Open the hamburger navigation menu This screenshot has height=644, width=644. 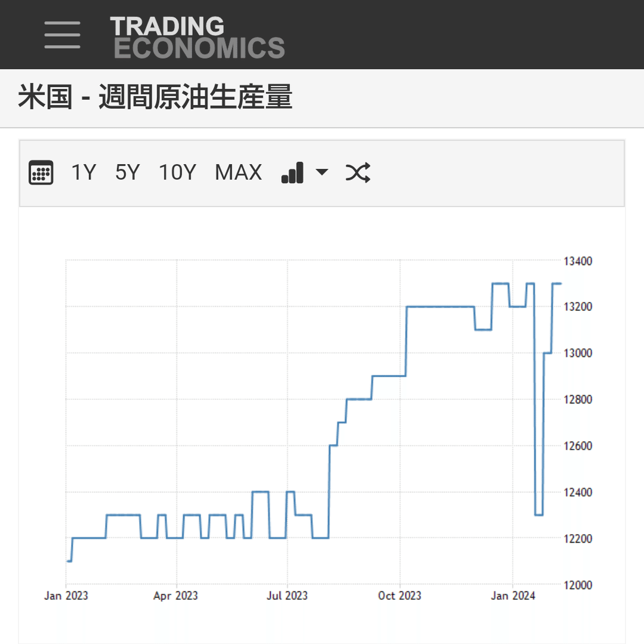pos(62,35)
